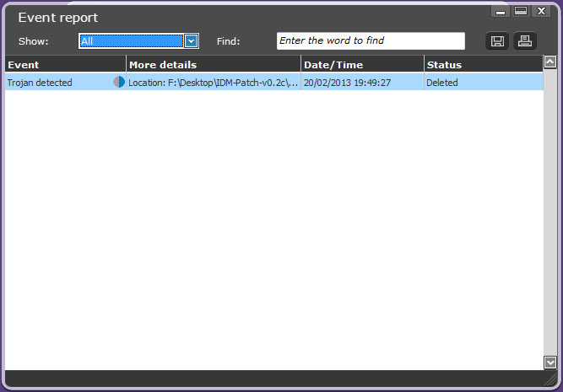The width and height of the screenshot is (563, 392).
Task: Click the 'Location: F:\Desktop\IDM-Patch' details cell
Action: [x=214, y=83]
